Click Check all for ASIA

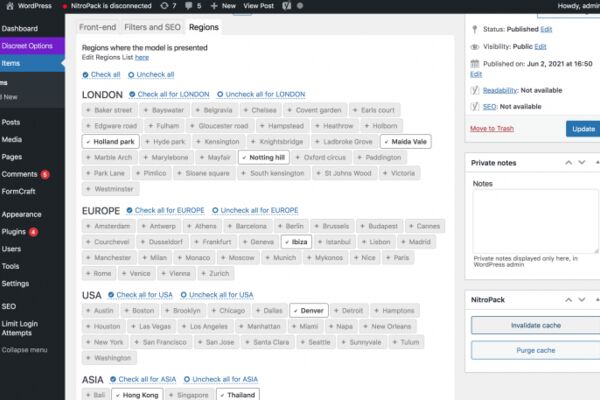143,379
